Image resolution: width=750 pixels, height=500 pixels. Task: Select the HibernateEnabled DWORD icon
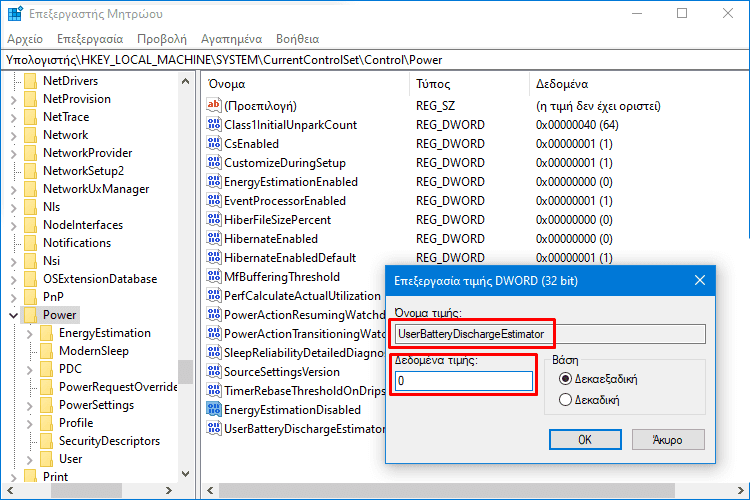coord(214,239)
